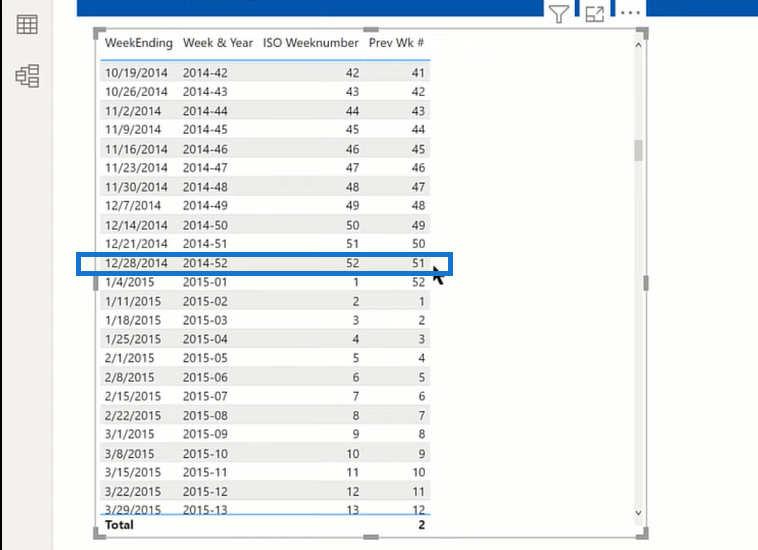Select the 3/1/2015 date cell
758x550 pixels.
click(x=130, y=434)
